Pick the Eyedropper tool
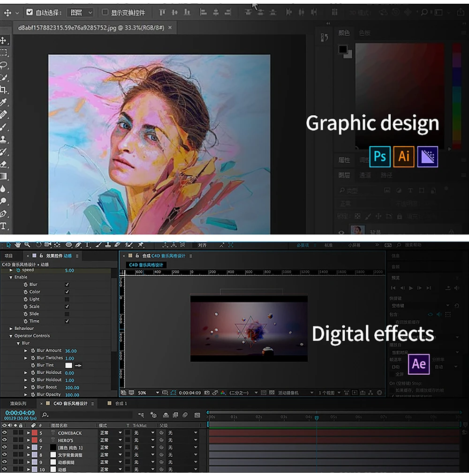The image size is (469, 476). (4, 102)
